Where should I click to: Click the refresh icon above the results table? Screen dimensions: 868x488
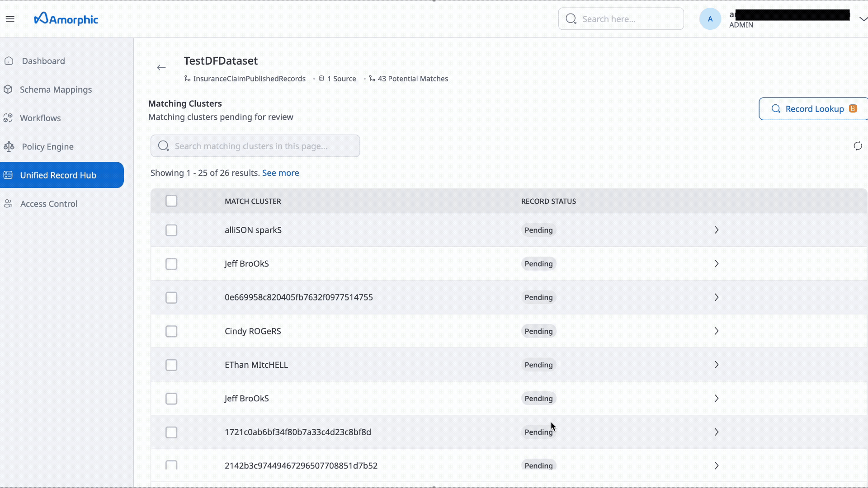coord(858,145)
